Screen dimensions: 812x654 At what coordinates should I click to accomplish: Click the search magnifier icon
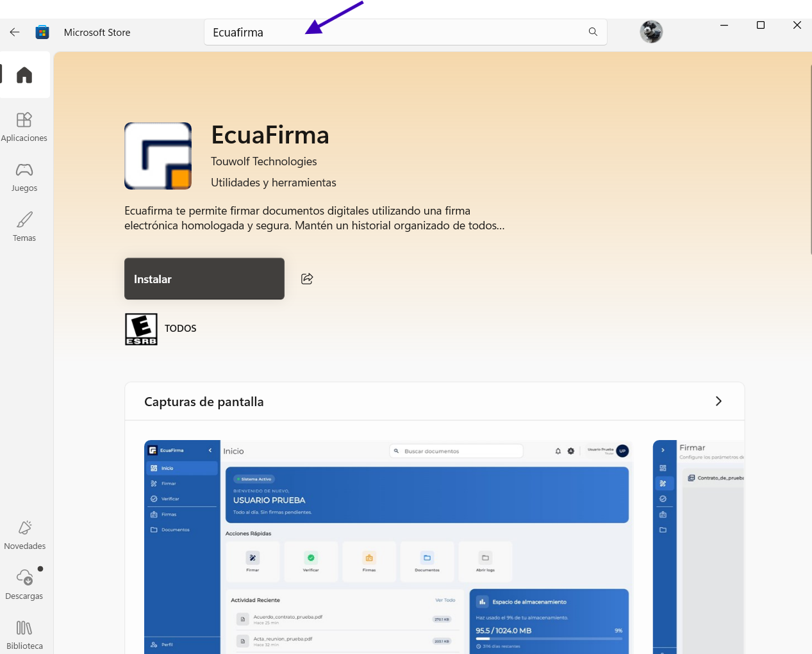pyautogui.click(x=593, y=32)
